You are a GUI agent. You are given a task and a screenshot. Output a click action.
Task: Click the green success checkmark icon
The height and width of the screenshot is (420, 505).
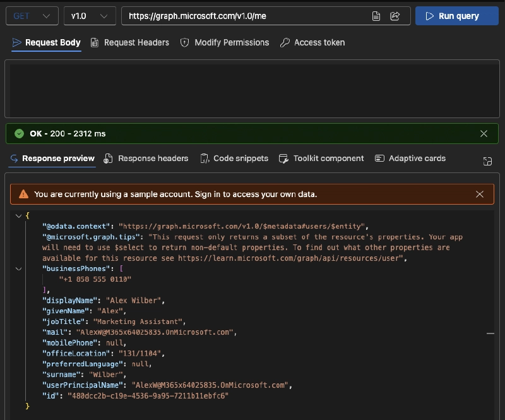tap(20, 134)
